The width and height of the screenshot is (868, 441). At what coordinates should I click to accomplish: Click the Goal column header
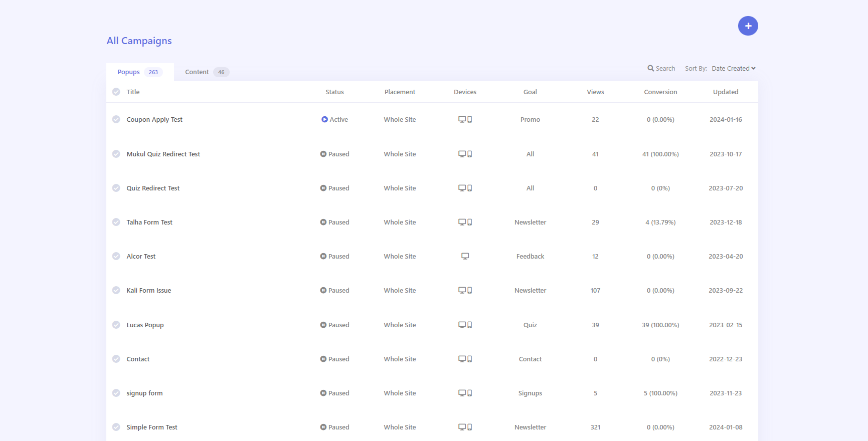pyautogui.click(x=530, y=92)
